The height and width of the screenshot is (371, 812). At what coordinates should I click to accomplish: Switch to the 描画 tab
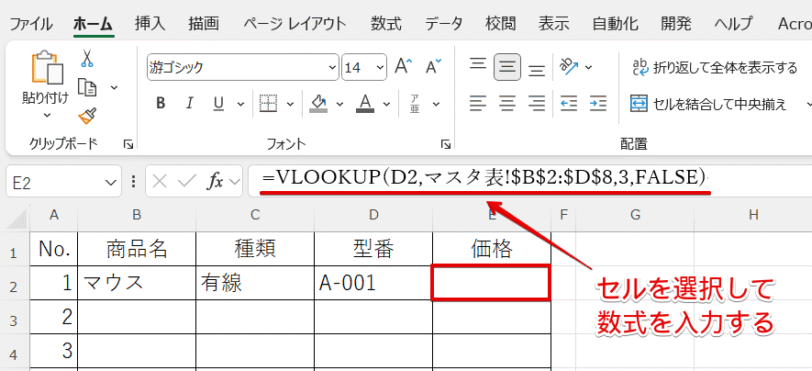[204, 23]
